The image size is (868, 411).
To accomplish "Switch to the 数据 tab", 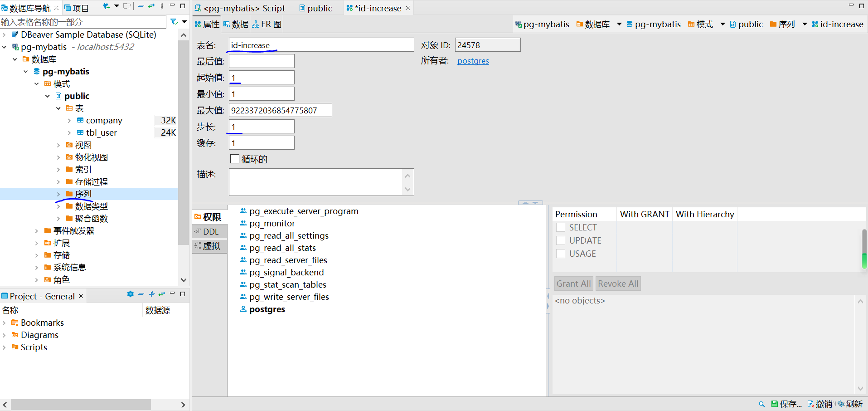I will (235, 24).
